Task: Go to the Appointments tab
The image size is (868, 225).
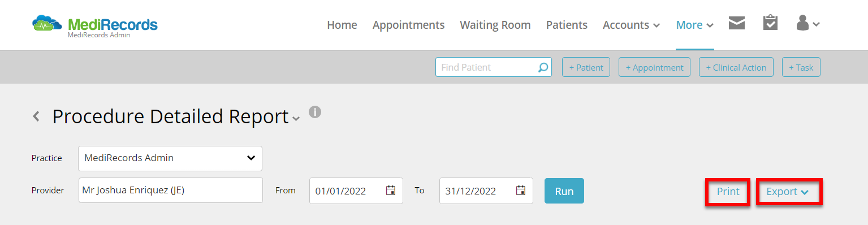Action: [408, 25]
